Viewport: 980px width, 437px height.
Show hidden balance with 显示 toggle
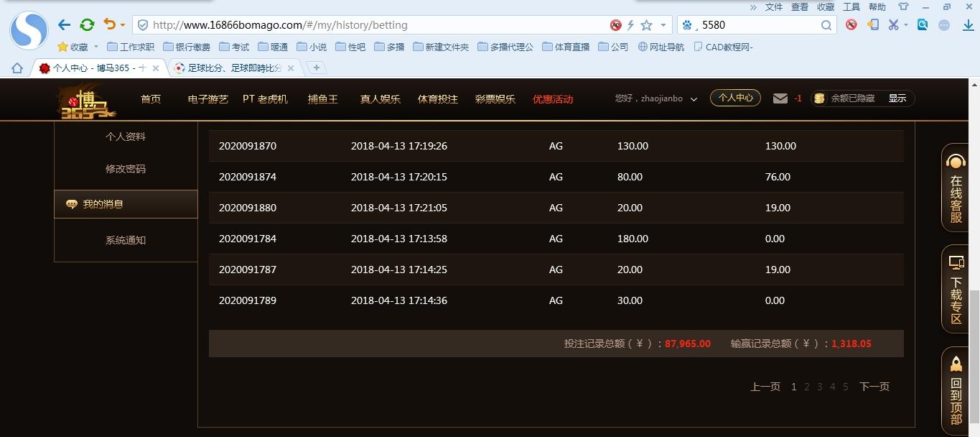tap(897, 98)
